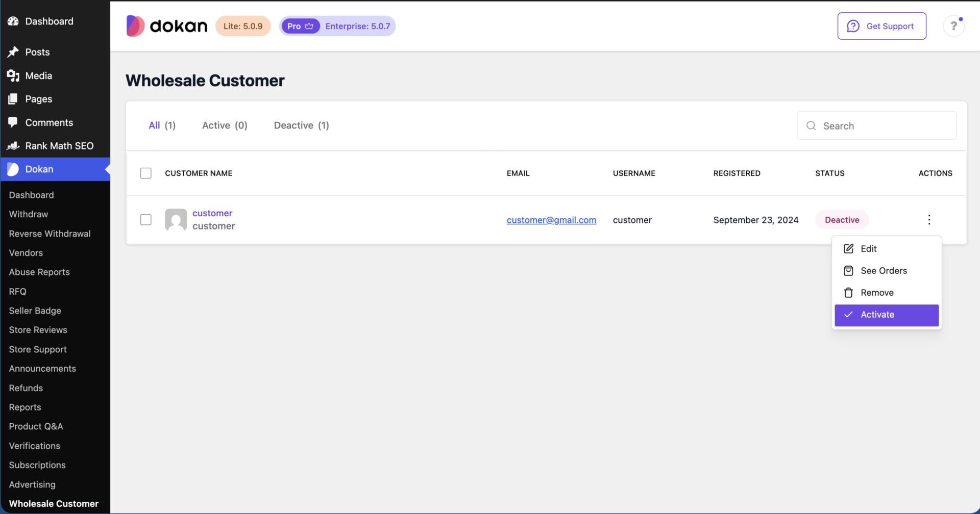Switch to the Active (0) tab
This screenshot has height=514, width=980.
pos(225,125)
